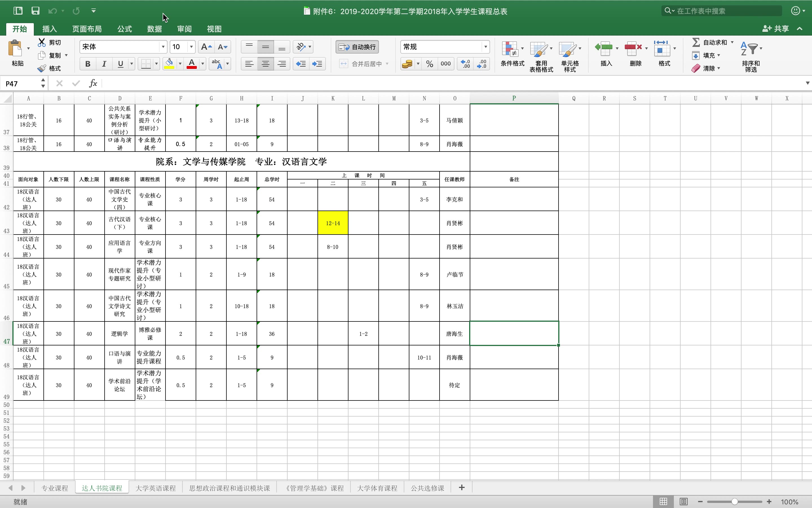The image size is (812, 508).
Task: Increase font size with the large A icon
Action: tap(206, 47)
